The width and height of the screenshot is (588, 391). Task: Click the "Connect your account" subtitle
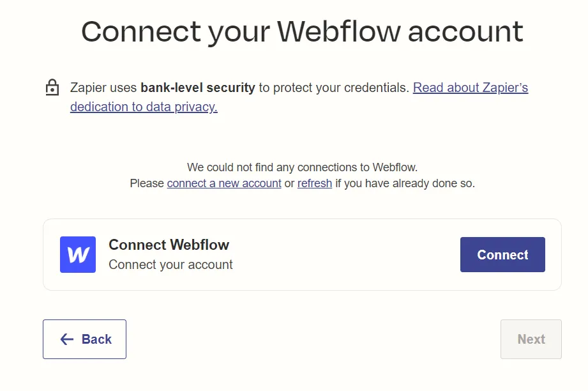(x=170, y=264)
